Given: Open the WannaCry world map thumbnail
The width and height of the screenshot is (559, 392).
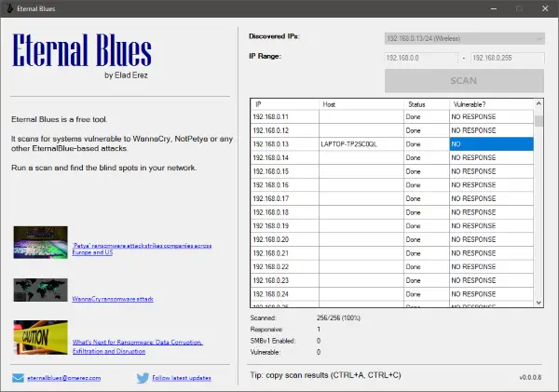Looking at the screenshot, I should (x=41, y=290).
